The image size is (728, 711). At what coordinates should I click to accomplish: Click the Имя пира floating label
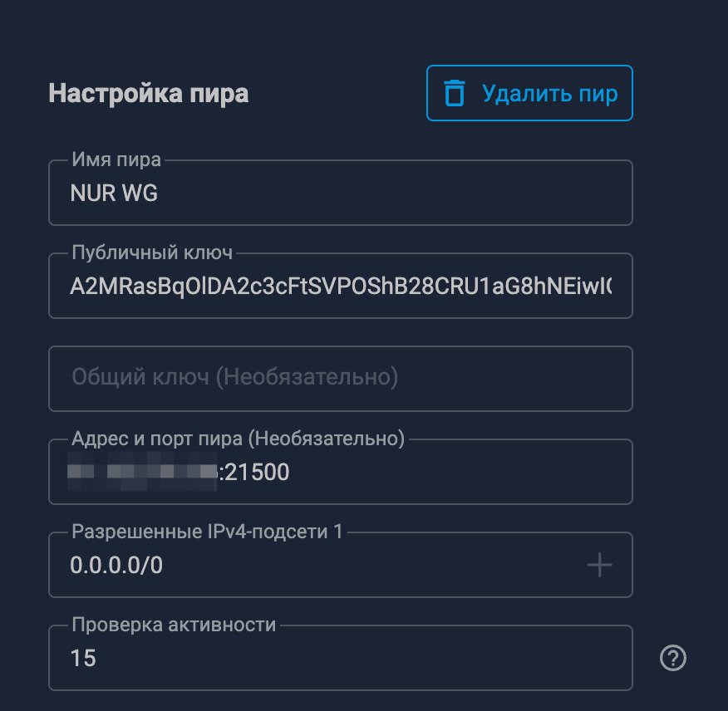click(x=116, y=159)
